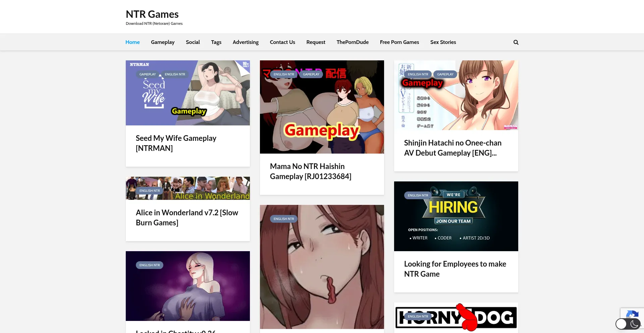Click GAMEPLAY tag on Seed My Wife card
Image resolution: width=644 pixels, height=333 pixels.
point(148,74)
